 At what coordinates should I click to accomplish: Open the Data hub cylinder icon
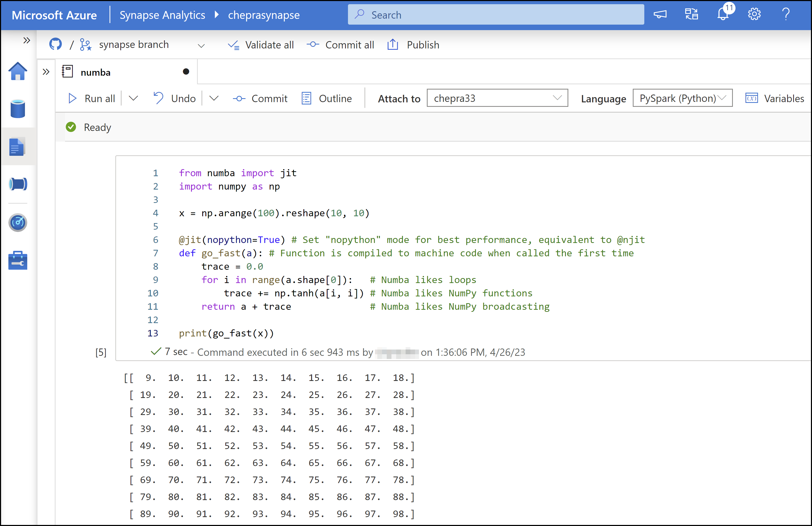pos(18,109)
